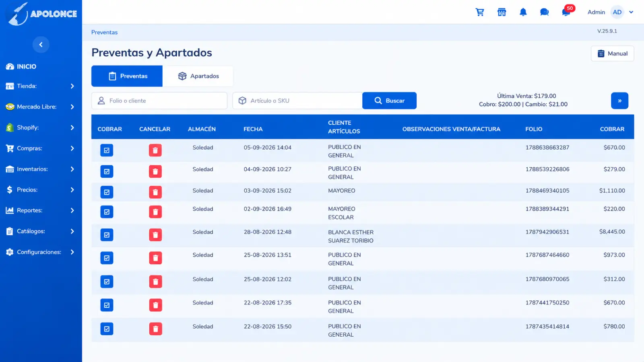Image resolution: width=644 pixels, height=362 pixels.
Task: Tick cobrar checkbox for folio 1788539226806
Action: coord(107,172)
